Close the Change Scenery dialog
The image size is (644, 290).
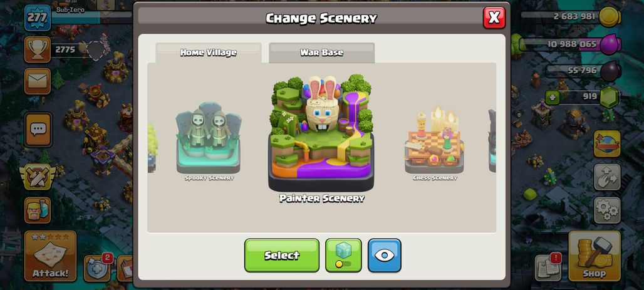494,18
